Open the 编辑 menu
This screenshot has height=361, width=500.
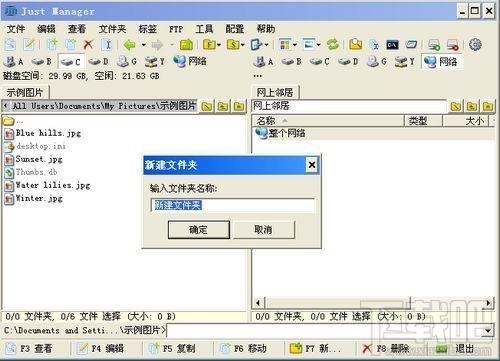tap(46, 29)
